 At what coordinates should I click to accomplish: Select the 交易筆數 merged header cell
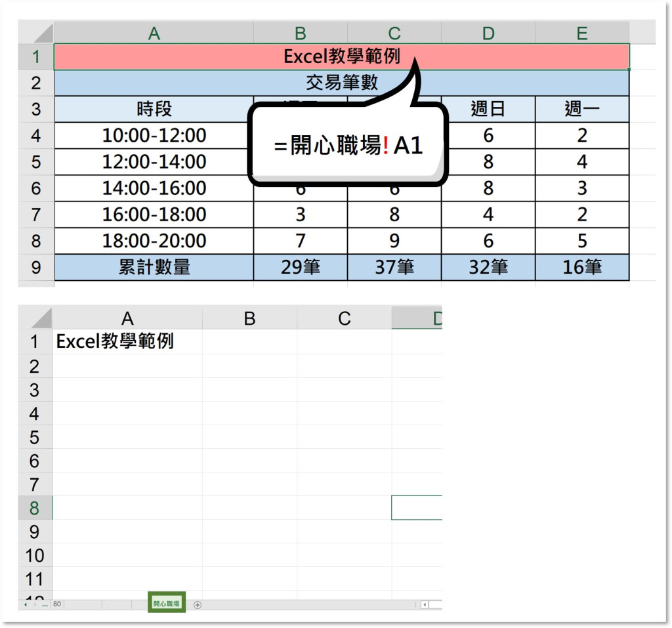(x=341, y=83)
